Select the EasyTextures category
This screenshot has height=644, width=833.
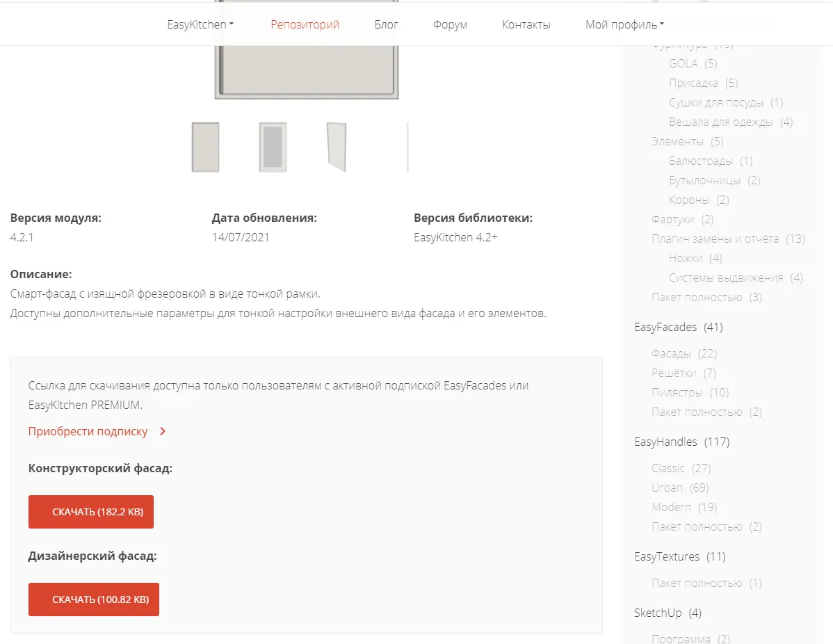tap(666, 556)
